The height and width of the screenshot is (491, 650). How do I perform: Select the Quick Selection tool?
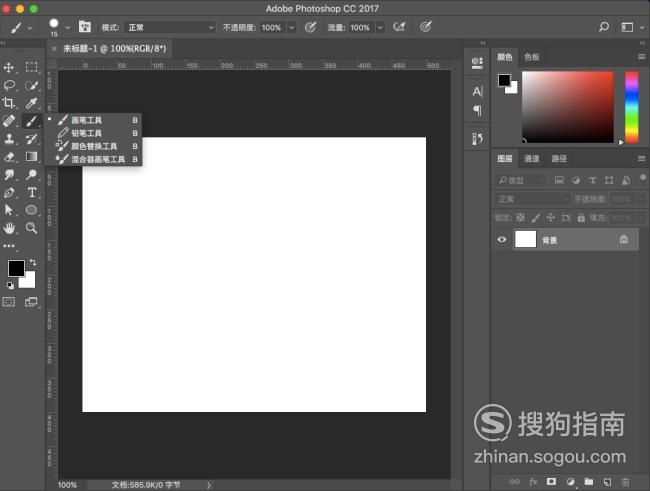point(32,85)
